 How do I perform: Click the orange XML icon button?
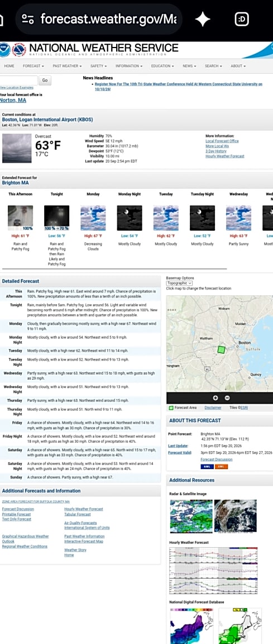(x=221, y=466)
